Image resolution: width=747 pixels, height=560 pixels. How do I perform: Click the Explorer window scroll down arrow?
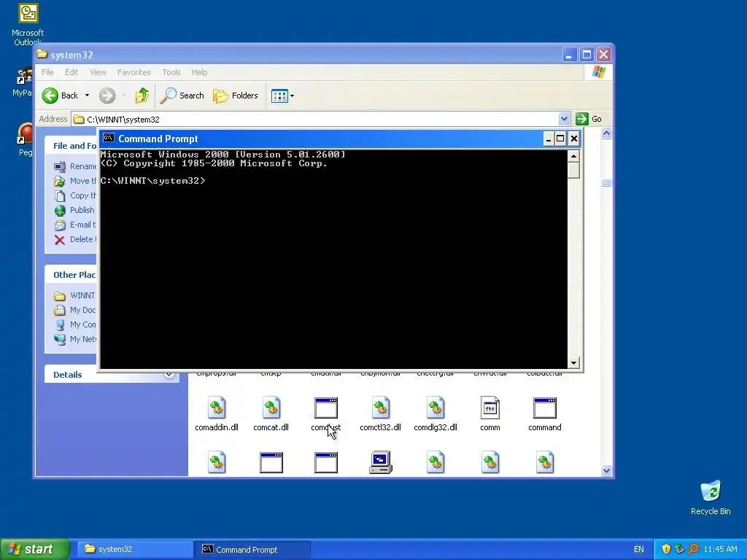pyautogui.click(x=606, y=470)
